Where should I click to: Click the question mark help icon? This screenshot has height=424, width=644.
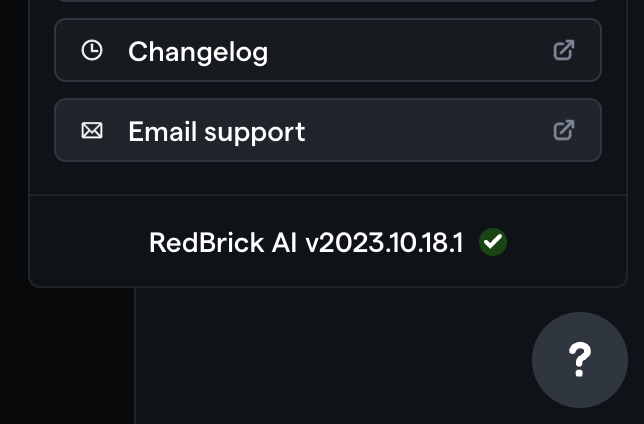580,359
